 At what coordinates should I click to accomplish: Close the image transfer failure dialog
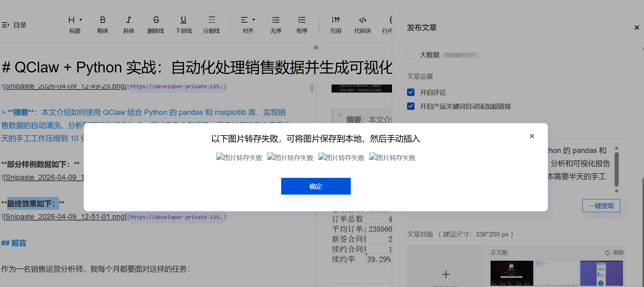click(x=532, y=136)
